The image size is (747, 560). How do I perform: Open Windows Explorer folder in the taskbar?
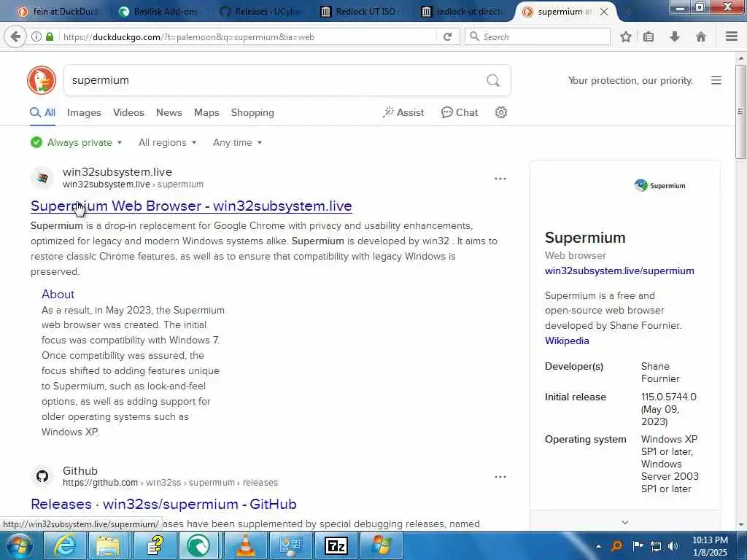pyautogui.click(x=108, y=545)
